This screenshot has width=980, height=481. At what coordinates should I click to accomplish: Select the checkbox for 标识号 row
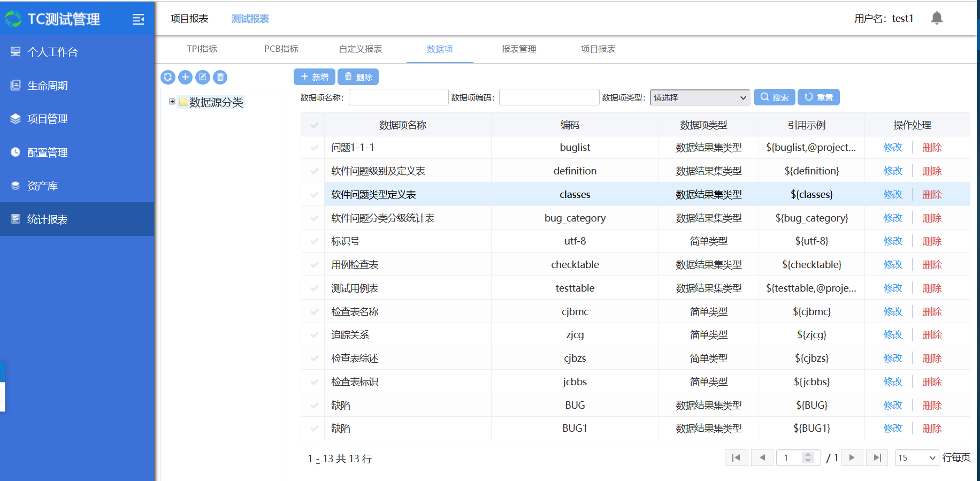click(x=314, y=241)
